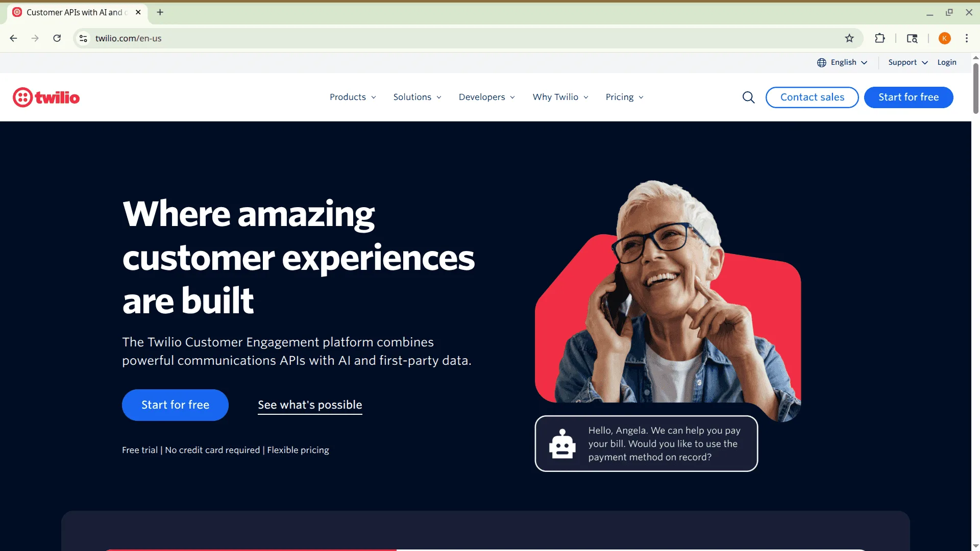Click the twilio.com/en-us address bar

[459, 38]
